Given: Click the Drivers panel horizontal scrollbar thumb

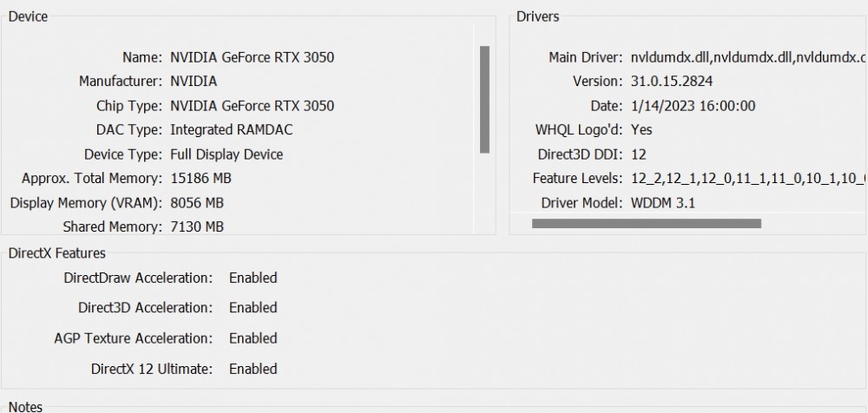Looking at the screenshot, I should pos(647,223).
